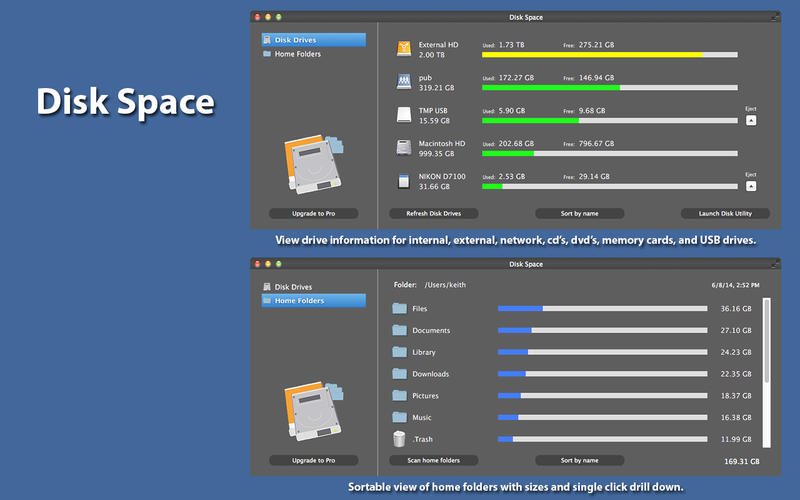Click the NIKON D7100 memory card icon
Screen dimensions: 800x500
tap(404, 181)
